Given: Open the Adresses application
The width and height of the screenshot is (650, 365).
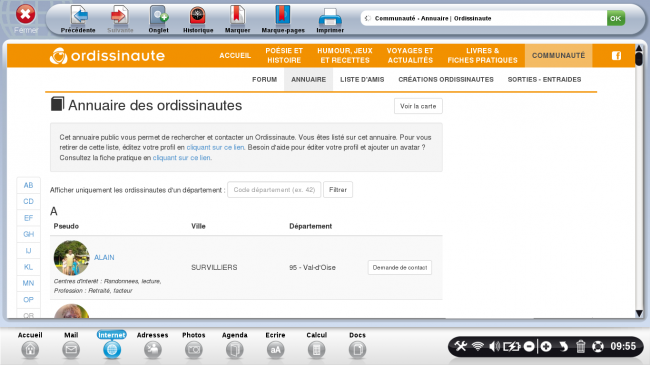Looking at the screenshot, I should (x=153, y=345).
